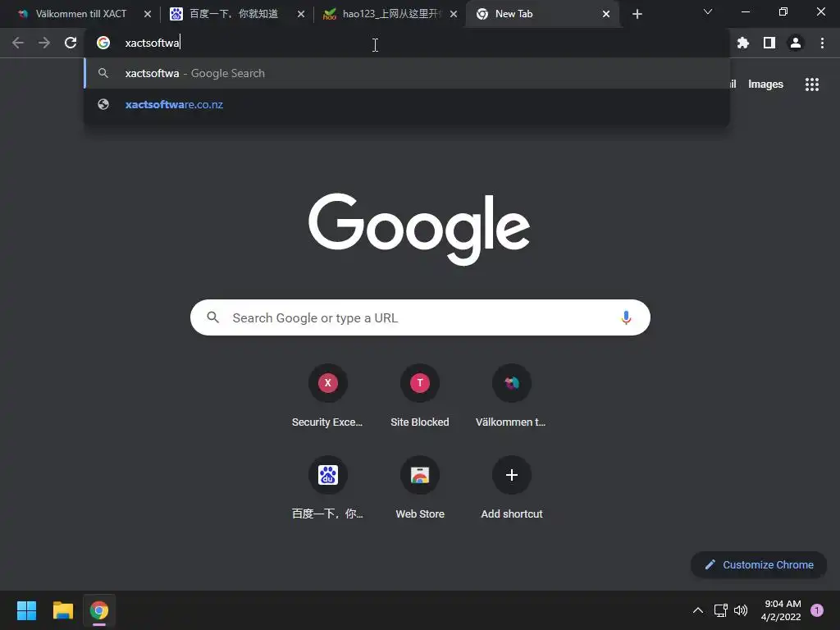Open the Security Exce... shortcut
Screen dimensions: 840x630
coord(327,396)
